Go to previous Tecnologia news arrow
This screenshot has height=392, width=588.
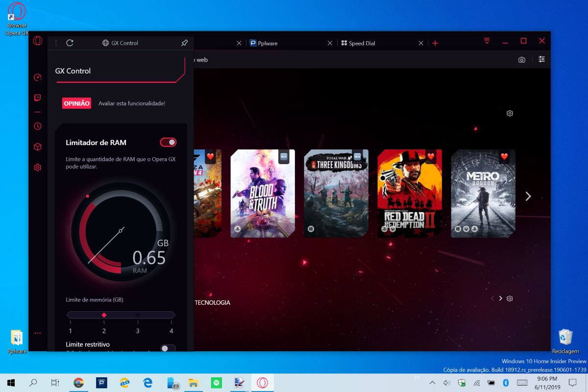tap(492, 298)
